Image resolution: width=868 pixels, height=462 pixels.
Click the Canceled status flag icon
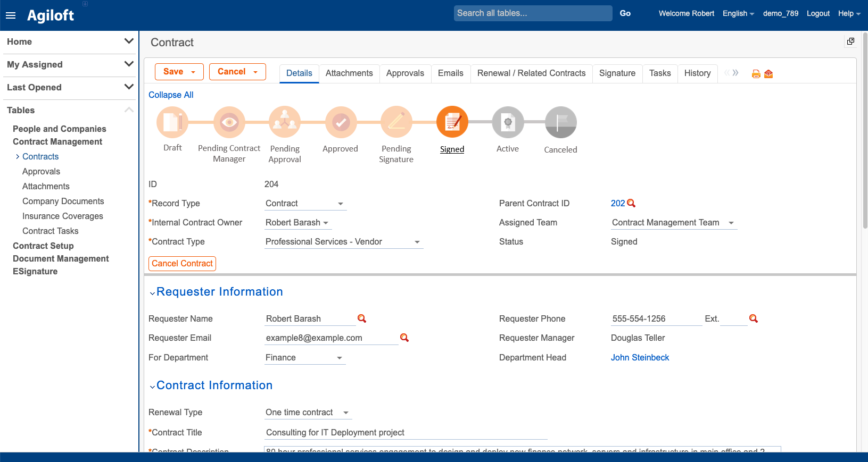[560, 122]
